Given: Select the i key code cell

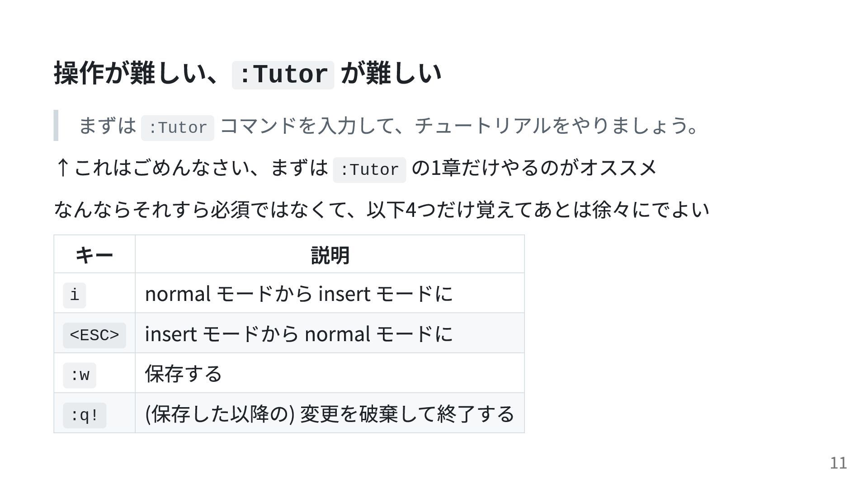Looking at the screenshot, I should (75, 296).
